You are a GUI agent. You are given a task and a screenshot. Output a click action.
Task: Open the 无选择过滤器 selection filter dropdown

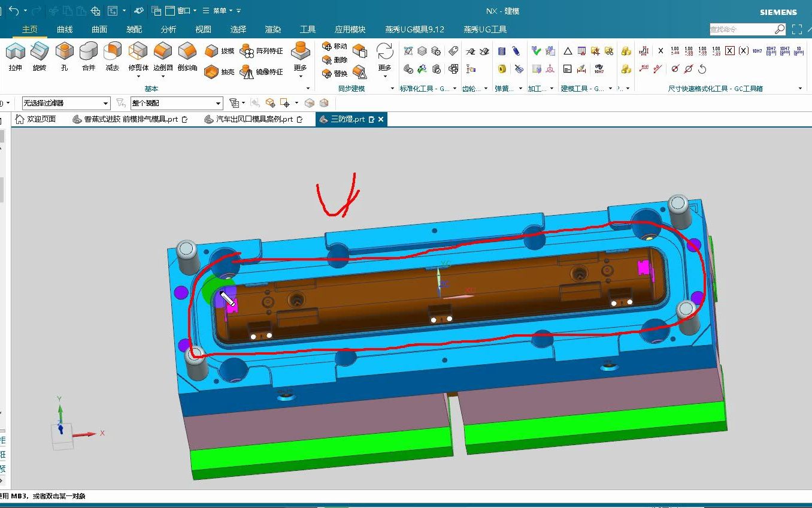click(66, 103)
